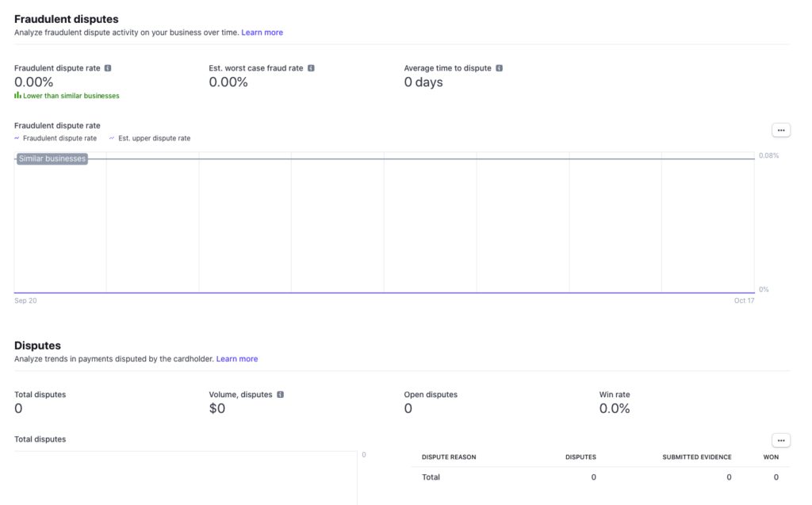Click info icon next to Est. worst case fraud rate

click(x=311, y=68)
